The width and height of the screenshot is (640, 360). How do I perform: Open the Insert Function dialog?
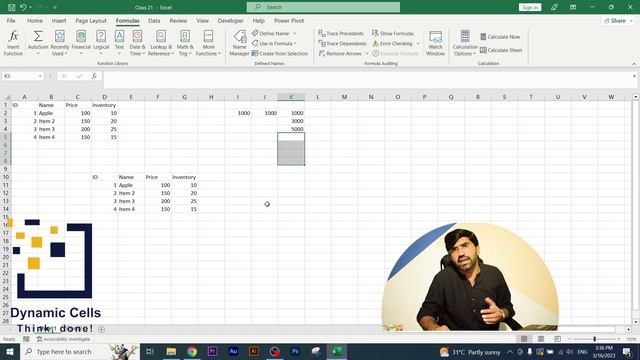(x=13, y=43)
